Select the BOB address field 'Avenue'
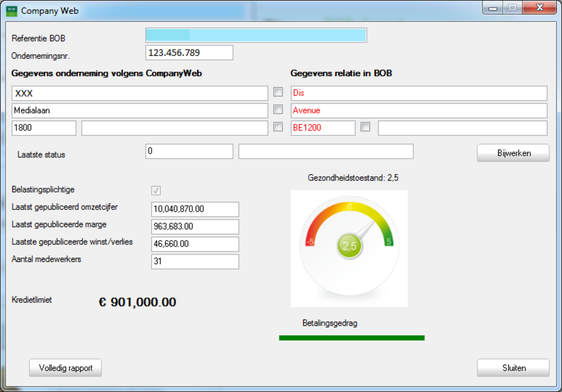The width and height of the screenshot is (562, 392). tap(419, 111)
